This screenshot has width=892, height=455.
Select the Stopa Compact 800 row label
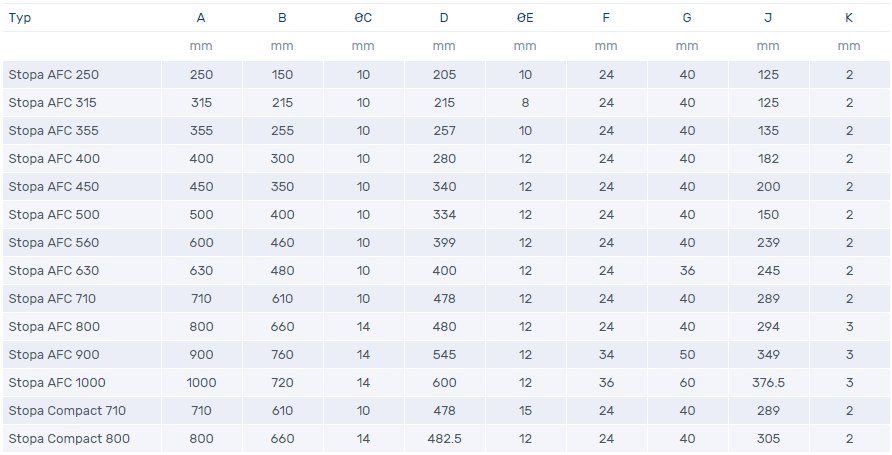click(x=69, y=438)
